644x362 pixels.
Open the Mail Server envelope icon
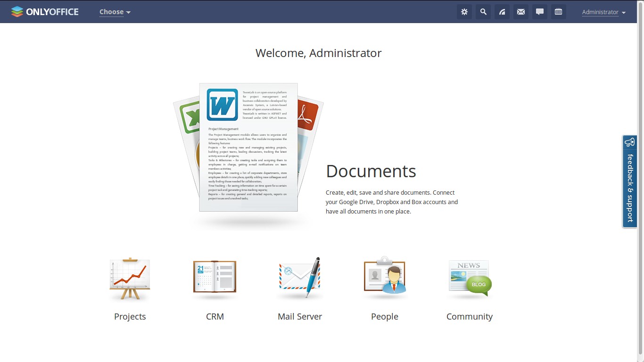click(300, 278)
